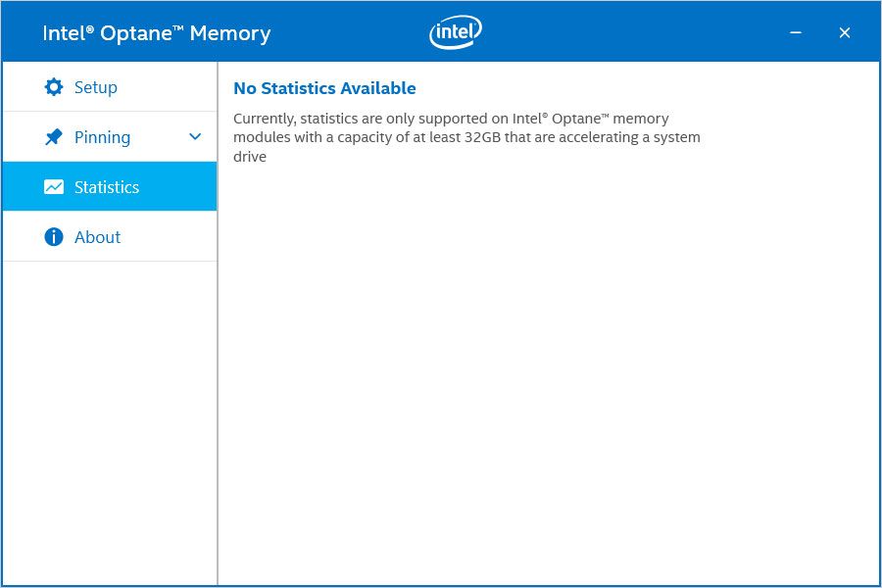
Task: Click the divider between sidebar and content
Action: click(x=218, y=323)
